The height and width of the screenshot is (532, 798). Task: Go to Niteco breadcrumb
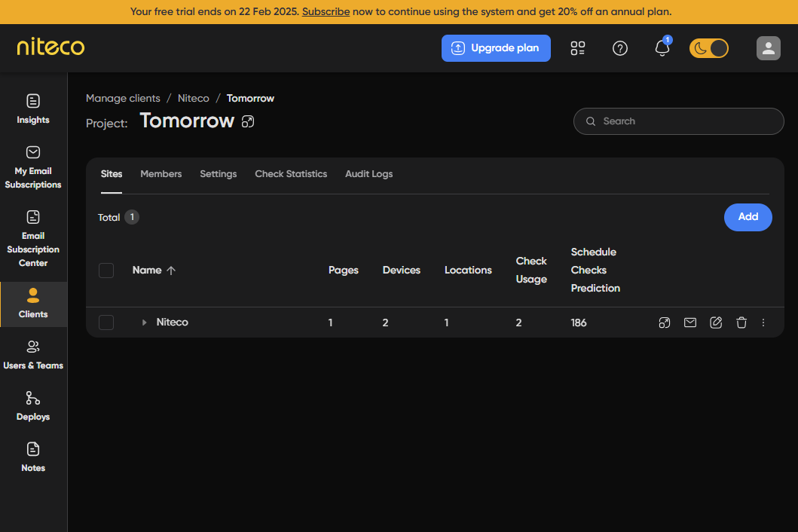(194, 98)
